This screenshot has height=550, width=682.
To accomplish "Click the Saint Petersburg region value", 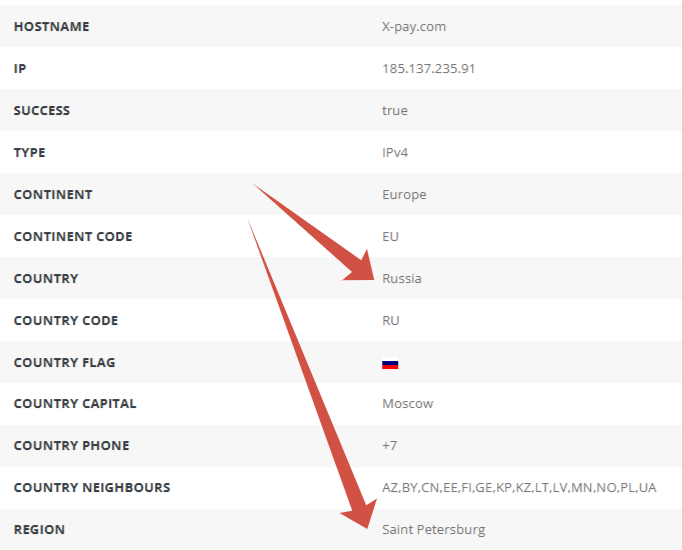I will point(433,530).
